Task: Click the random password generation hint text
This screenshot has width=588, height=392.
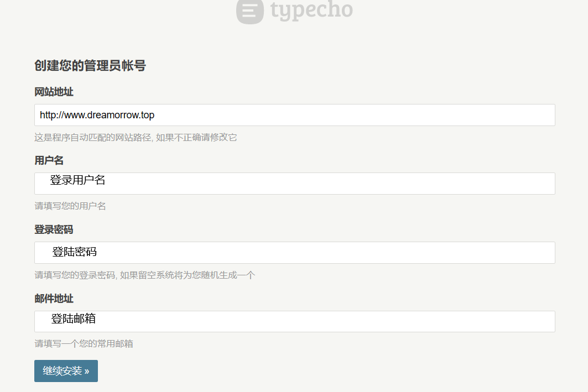Action: [145, 275]
